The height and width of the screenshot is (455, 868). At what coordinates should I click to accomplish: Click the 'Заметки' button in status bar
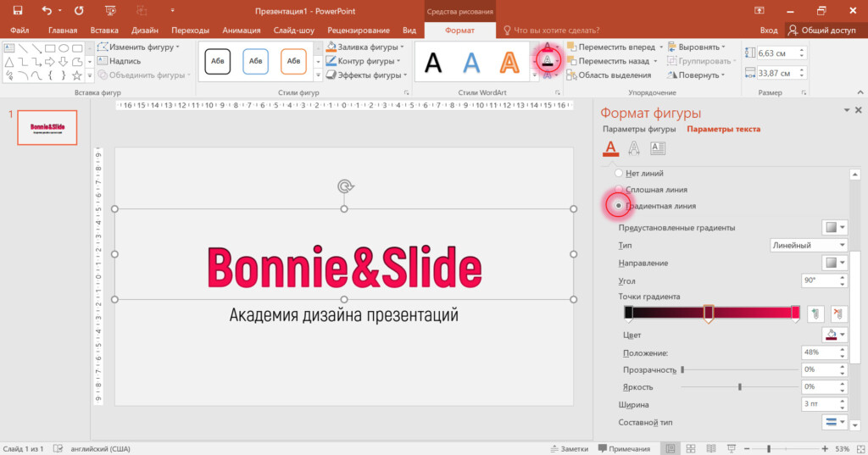[x=569, y=448]
